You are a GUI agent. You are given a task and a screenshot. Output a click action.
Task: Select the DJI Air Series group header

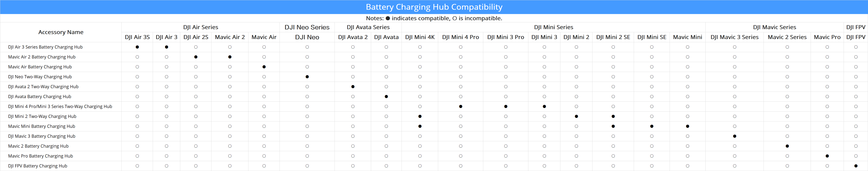click(x=201, y=27)
